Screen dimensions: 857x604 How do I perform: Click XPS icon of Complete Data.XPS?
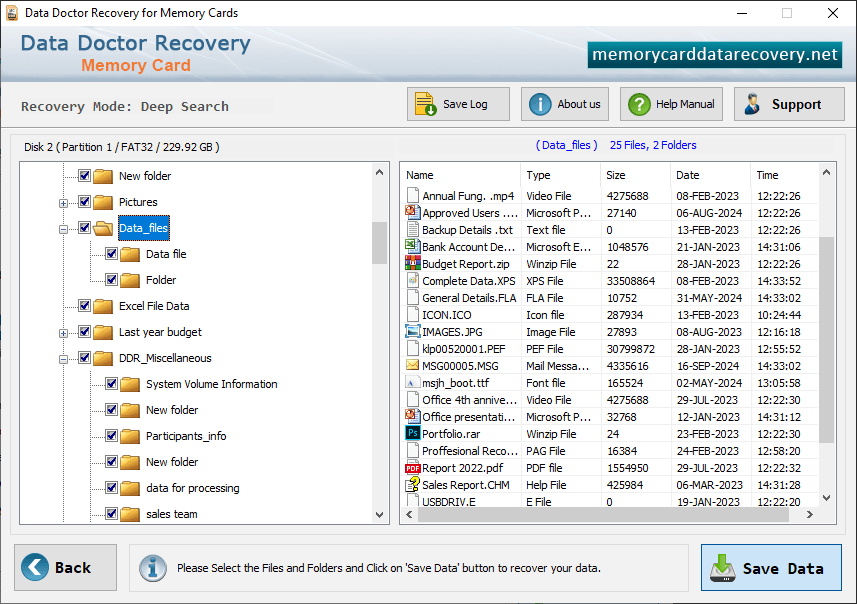(x=413, y=280)
